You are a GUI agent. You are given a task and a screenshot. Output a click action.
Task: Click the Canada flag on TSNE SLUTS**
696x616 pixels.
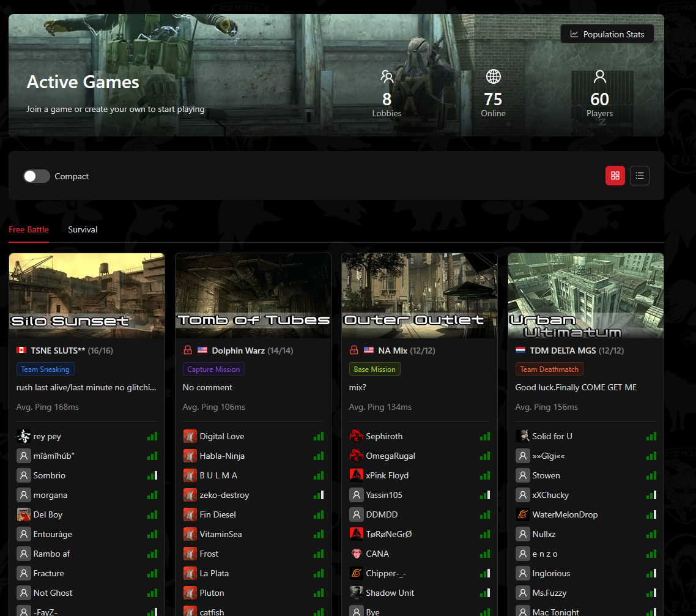(21, 350)
